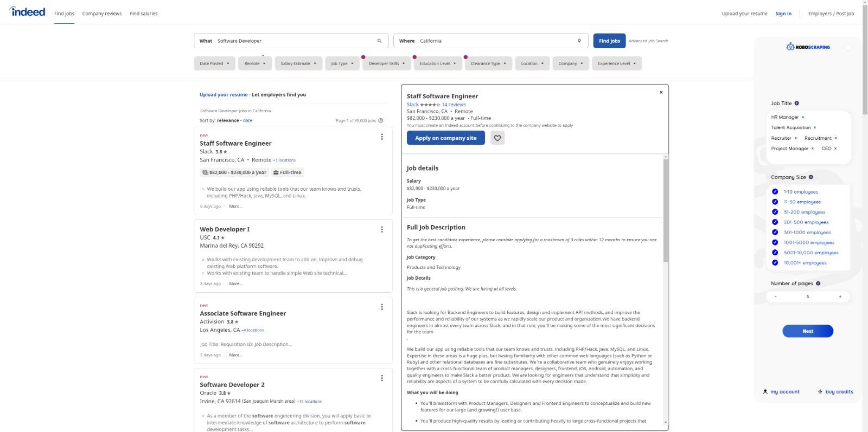
Task: Click the Where location input field
Action: click(494, 41)
